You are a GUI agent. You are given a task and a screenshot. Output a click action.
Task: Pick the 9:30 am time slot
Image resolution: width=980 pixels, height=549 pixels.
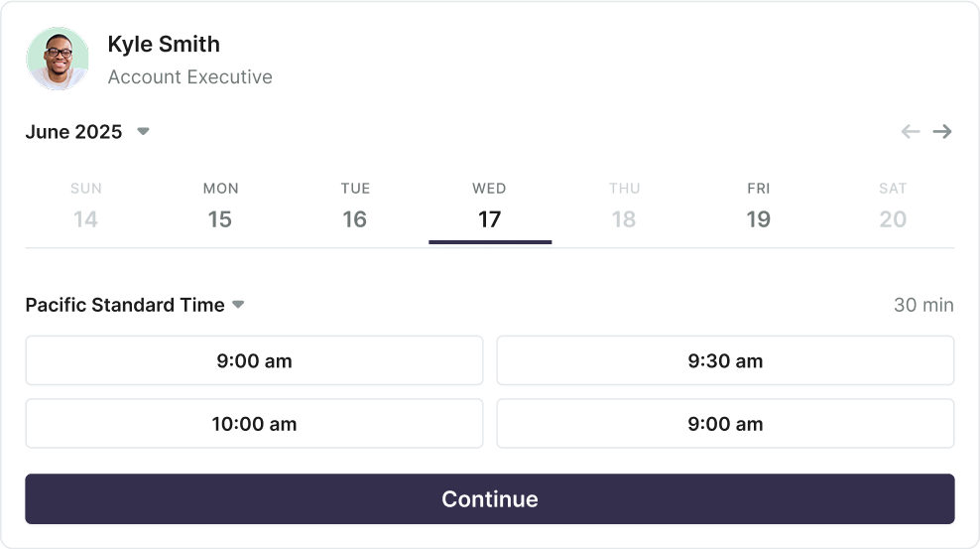725,360
